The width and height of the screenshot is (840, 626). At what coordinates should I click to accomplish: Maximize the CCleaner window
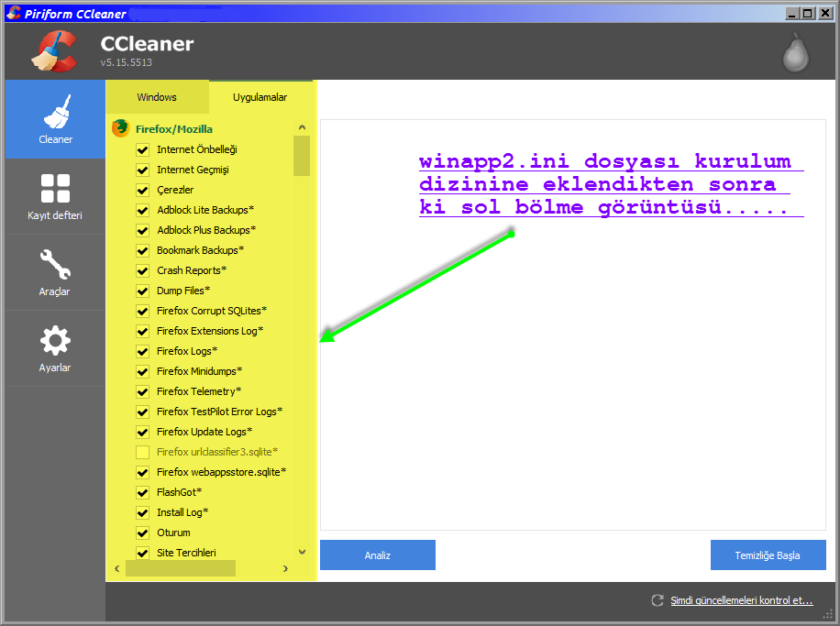808,14
